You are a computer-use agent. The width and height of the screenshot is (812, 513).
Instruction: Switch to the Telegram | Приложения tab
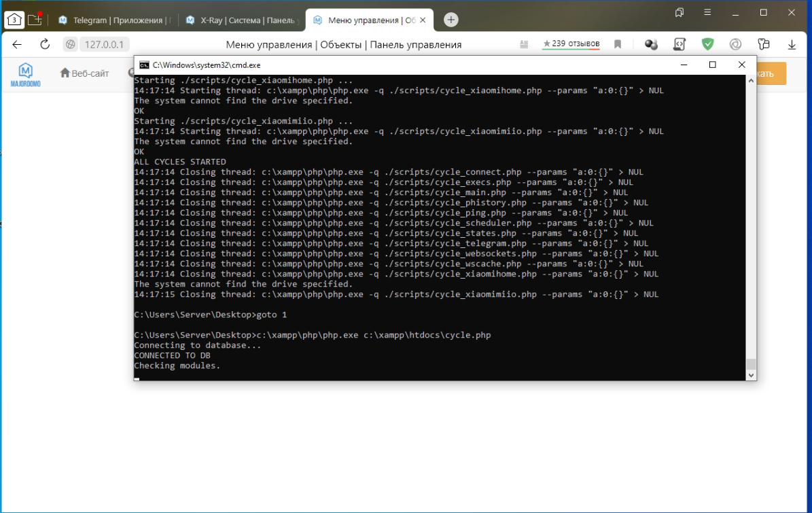(x=113, y=20)
